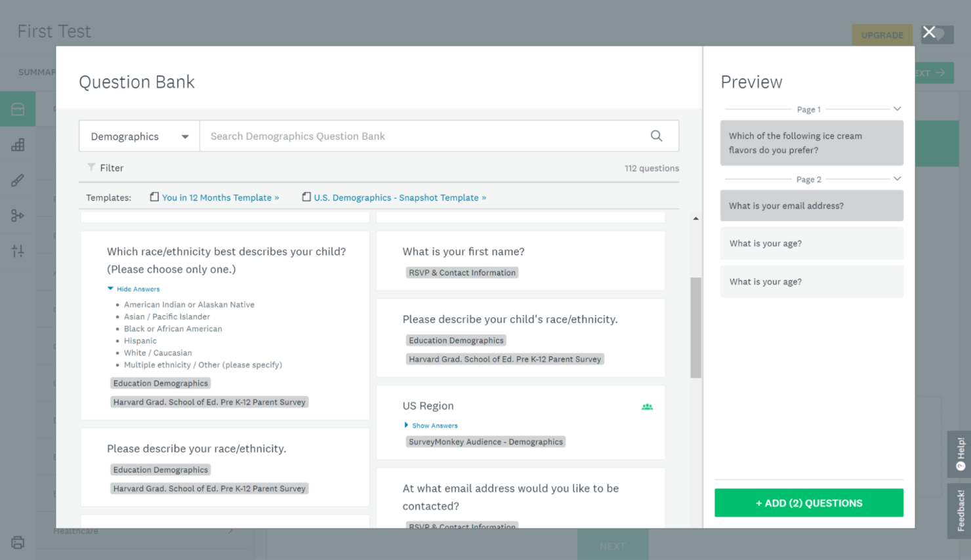Select "Please describe your race/ethnicity." question
971x560 pixels.
click(x=196, y=449)
